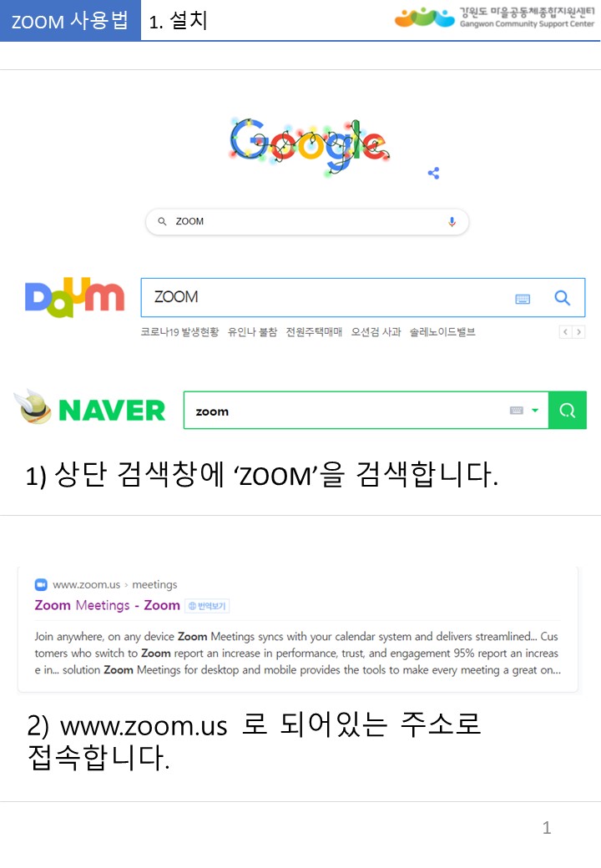This screenshot has height=868, width=601.
Task: Show previous Daum trending keywords
Action: pyautogui.click(x=565, y=332)
